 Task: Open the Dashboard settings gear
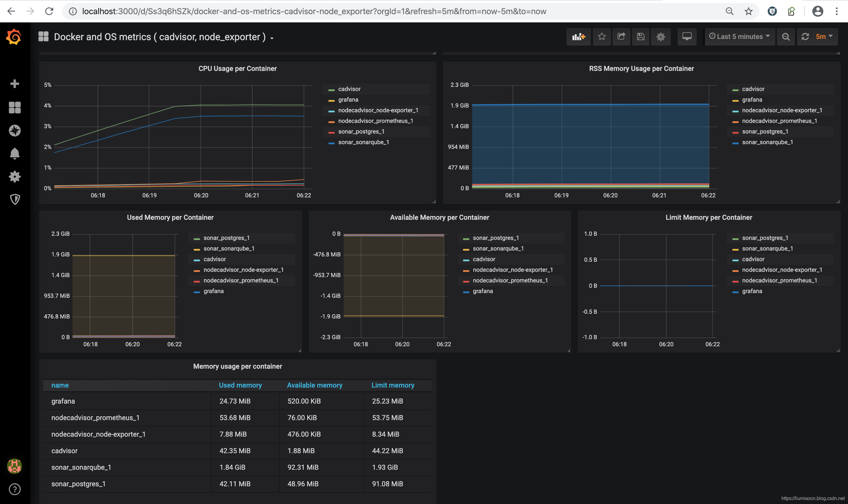coord(660,37)
